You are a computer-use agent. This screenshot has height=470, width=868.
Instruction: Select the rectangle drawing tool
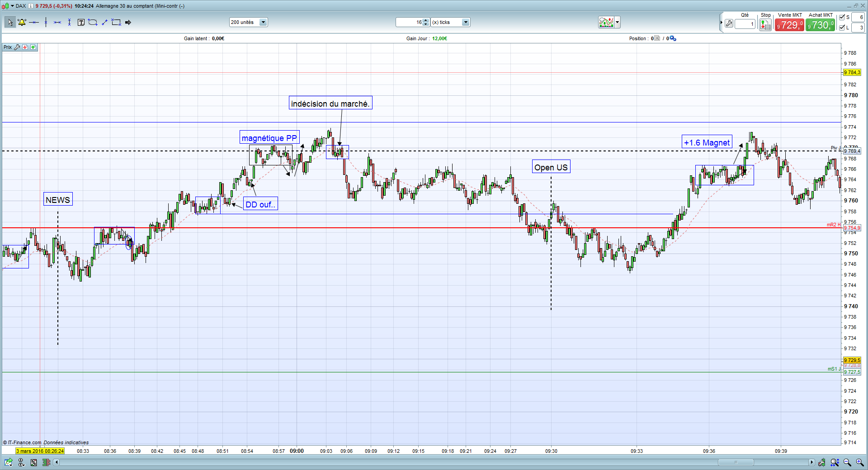tap(116, 22)
